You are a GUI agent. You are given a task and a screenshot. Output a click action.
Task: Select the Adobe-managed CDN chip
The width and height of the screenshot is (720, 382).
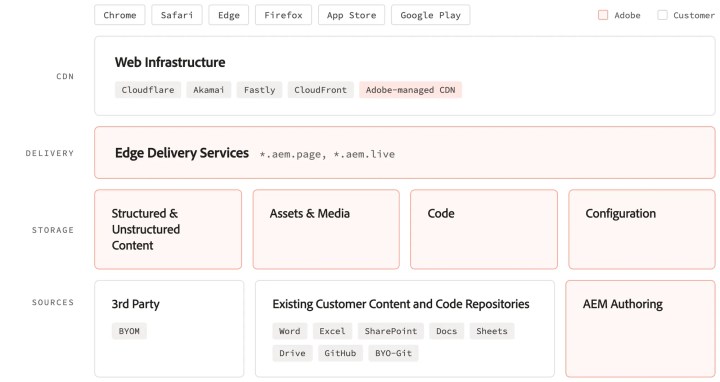tap(411, 90)
